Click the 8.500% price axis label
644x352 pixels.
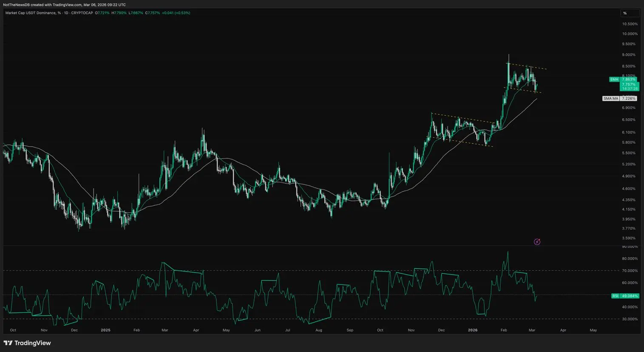pos(629,66)
